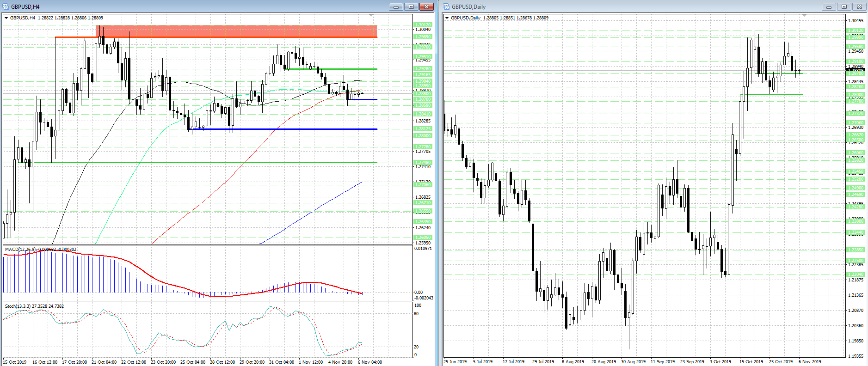Click the 1.22850 price label in Daily chart
The height and width of the screenshot is (366, 868).
(x=856, y=250)
